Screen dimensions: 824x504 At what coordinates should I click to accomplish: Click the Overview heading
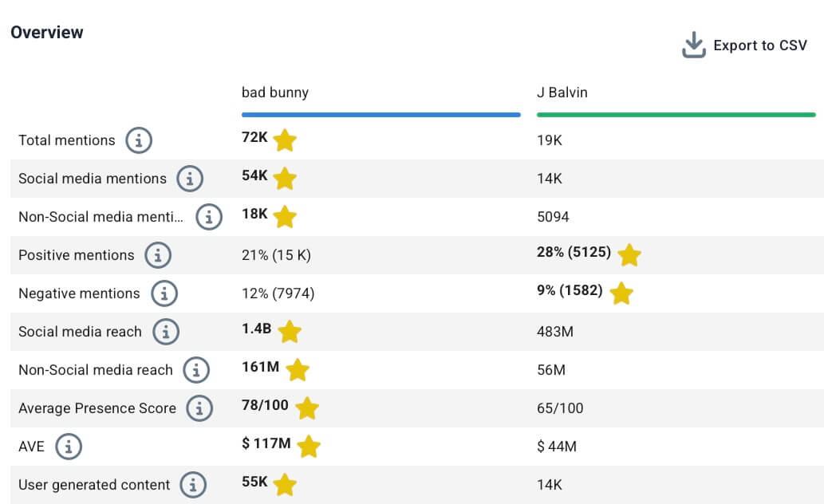coord(45,33)
